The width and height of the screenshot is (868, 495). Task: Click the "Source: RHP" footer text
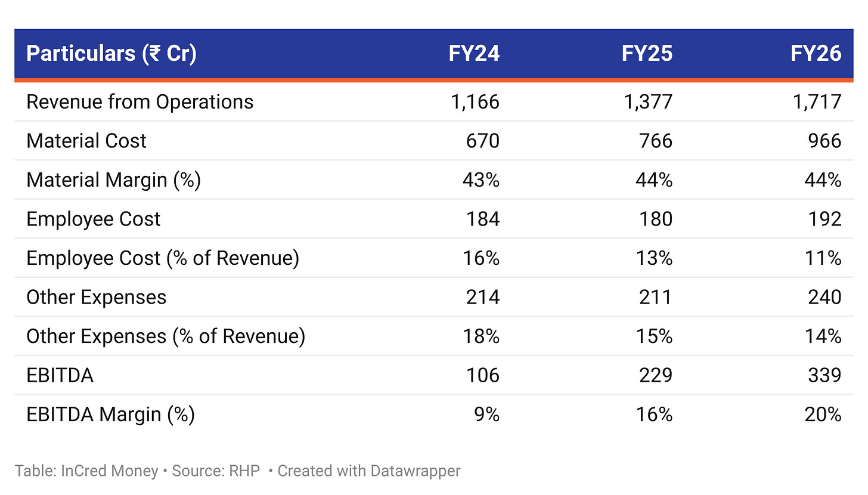(216, 471)
